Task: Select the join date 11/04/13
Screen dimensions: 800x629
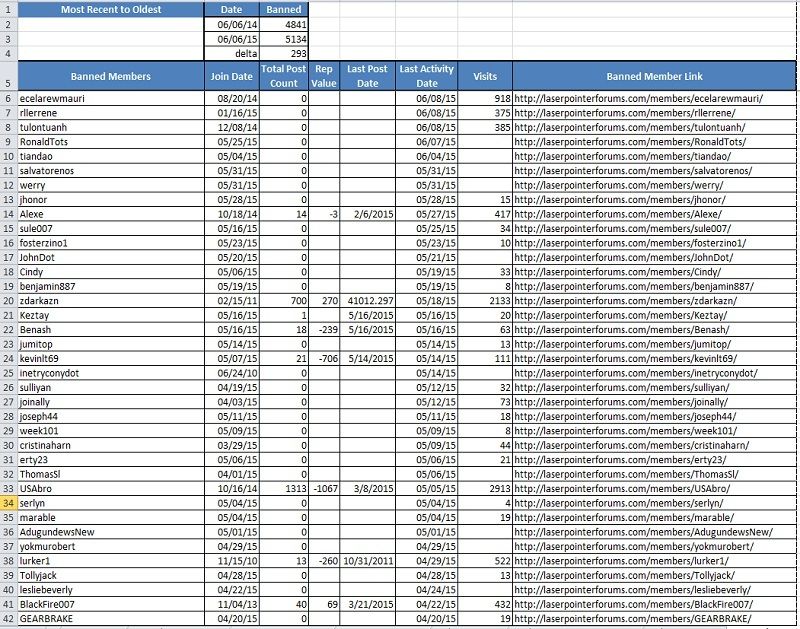Action: click(232, 605)
